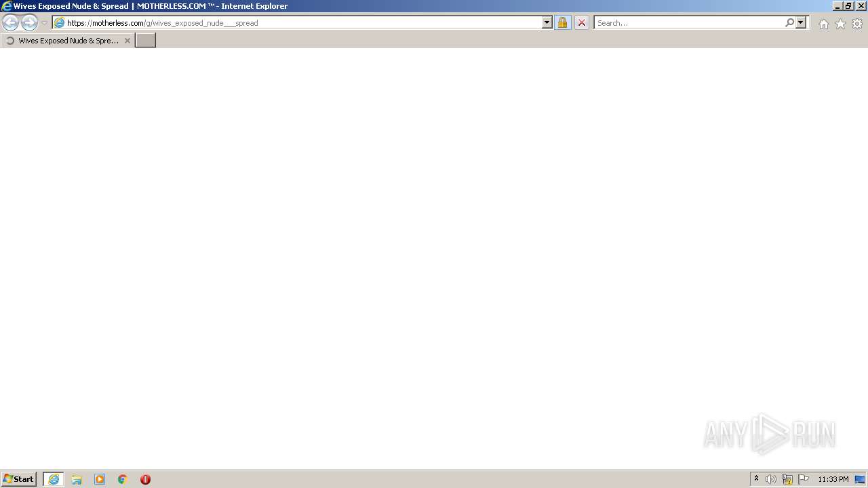Open the red Opera taskbar icon
The height and width of the screenshot is (488, 868).
pyautogui.click(x=145, y=479)
